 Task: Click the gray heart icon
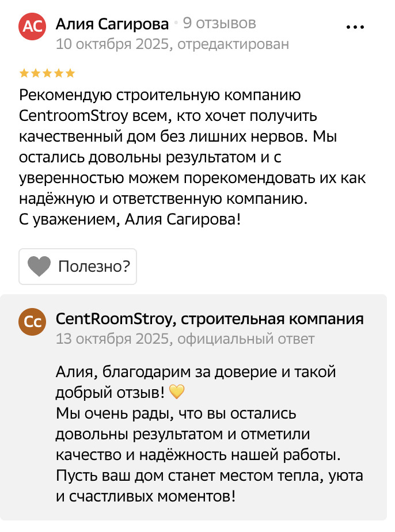click(x=39, y=267)
